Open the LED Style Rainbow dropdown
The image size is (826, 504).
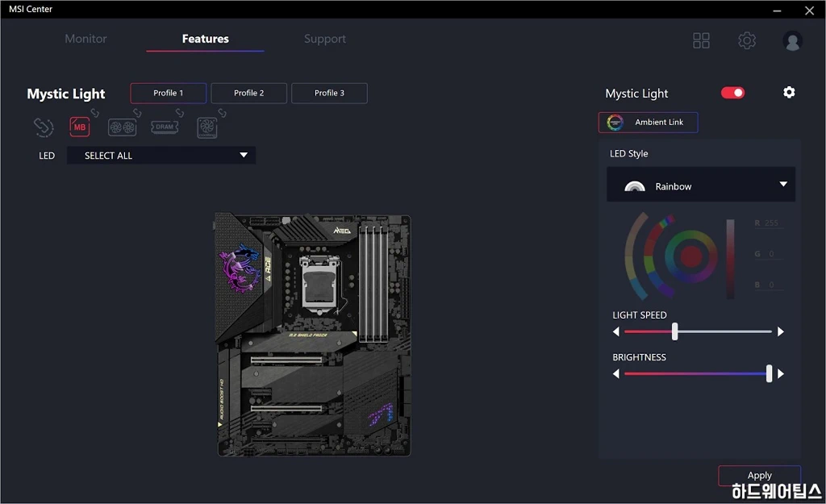coord(701,185)
